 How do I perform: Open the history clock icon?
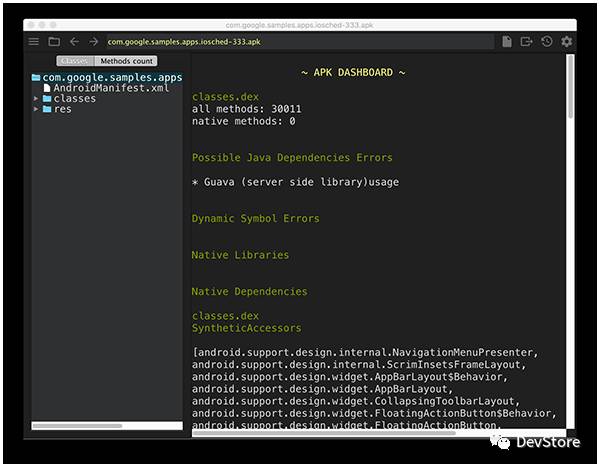coord(547,41)
